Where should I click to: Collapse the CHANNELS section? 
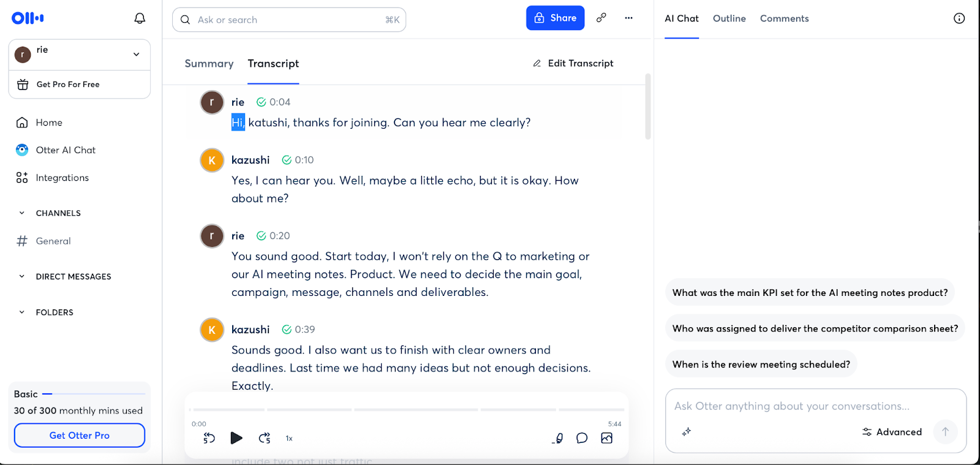tap(22, 213)
